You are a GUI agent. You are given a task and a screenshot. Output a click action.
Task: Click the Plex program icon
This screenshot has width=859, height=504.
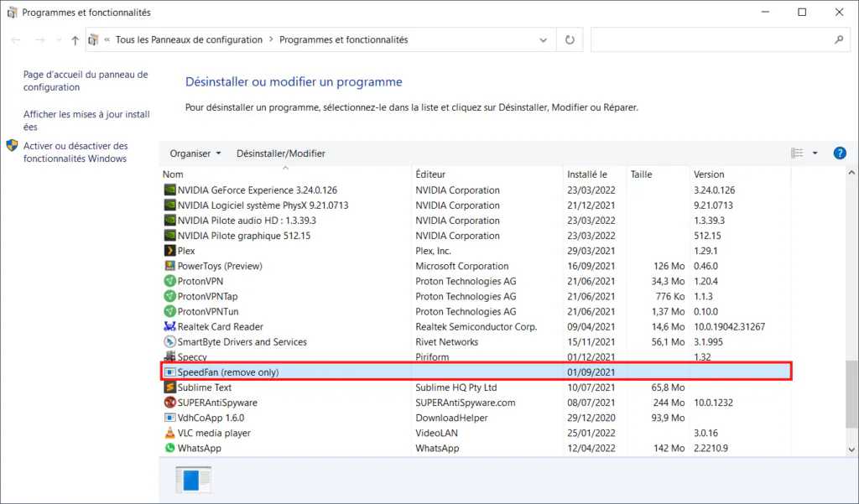pos(169,251)
